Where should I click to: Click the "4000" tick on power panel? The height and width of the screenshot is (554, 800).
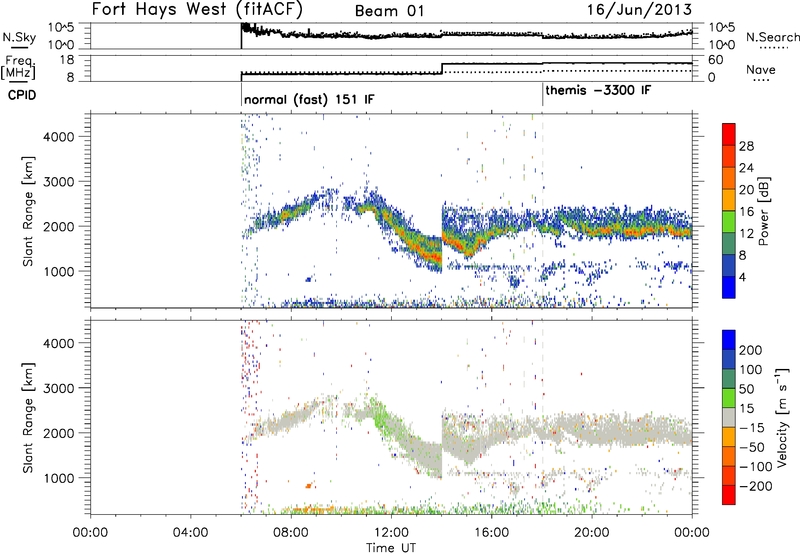click(x=59, y=137)
